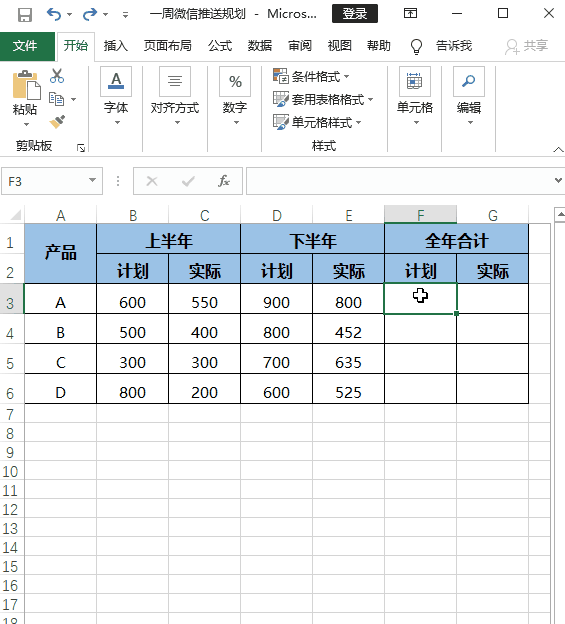
Task: Switch to the 插入 tab
Action: click(115, 46)
